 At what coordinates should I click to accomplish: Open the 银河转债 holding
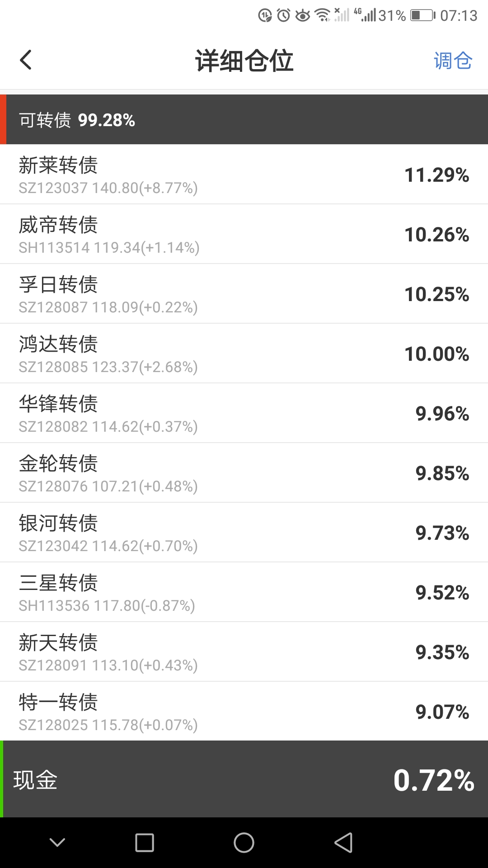click(244, 533)
